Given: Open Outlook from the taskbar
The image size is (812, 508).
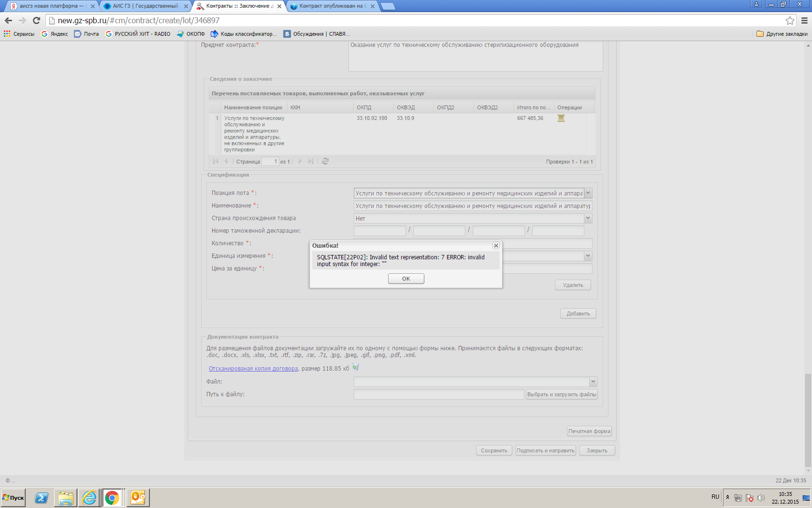Looking at the screenshot, I should (138, 497).
